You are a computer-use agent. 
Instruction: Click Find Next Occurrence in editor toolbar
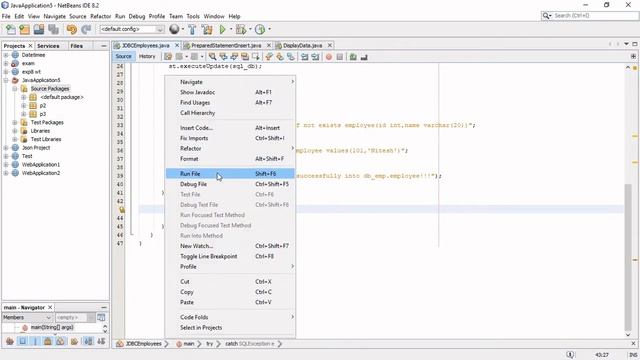[234, 57]
